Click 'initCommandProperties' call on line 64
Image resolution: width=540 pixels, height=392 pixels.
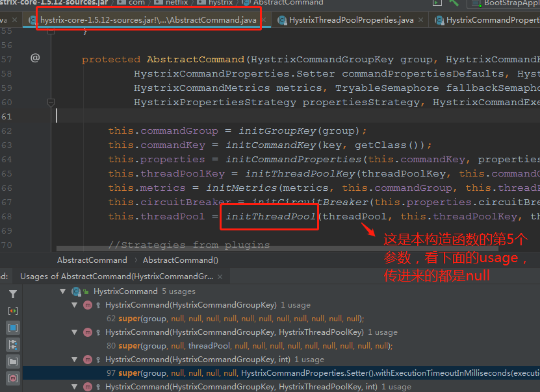294,159
